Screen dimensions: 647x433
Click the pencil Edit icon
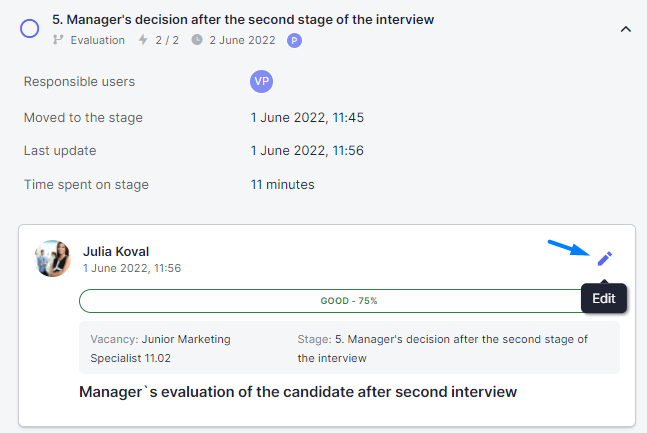(x=604, y=259)
